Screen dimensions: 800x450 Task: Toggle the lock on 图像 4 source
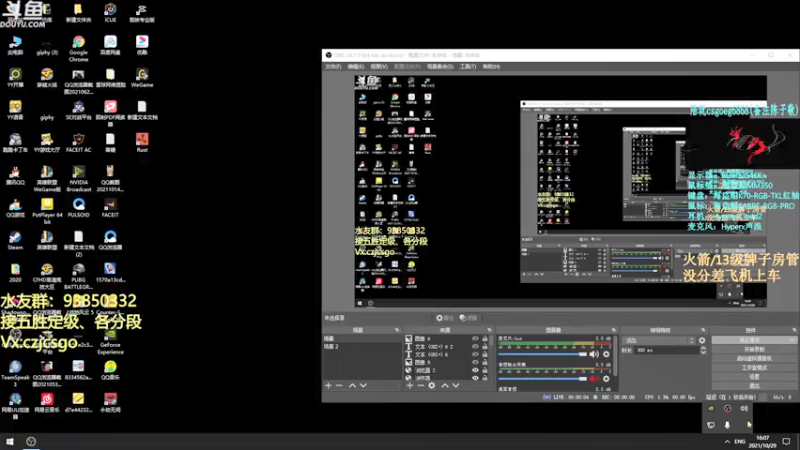[x=485, y=338]
